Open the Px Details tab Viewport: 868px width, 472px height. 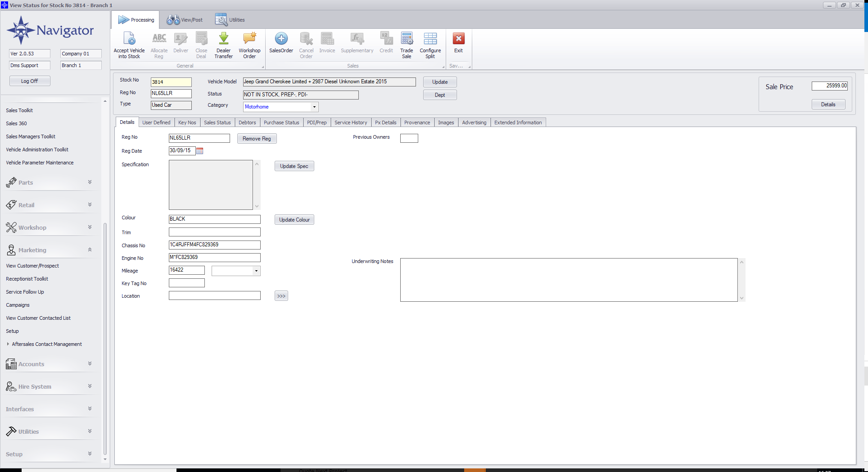[386, 123]
